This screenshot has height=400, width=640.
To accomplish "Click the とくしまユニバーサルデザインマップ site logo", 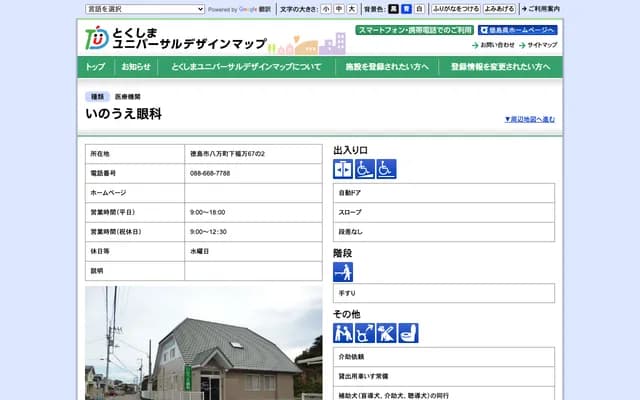I will (x=176, y=39).
